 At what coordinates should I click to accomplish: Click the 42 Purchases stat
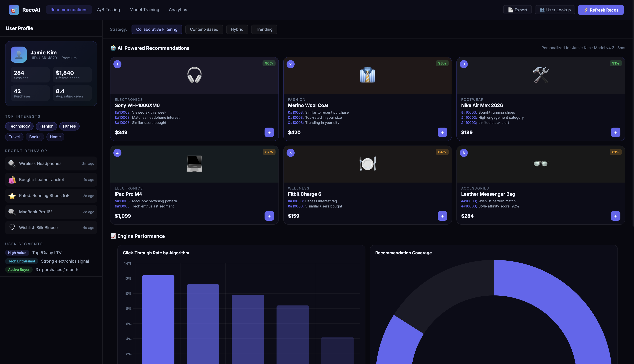30,93
